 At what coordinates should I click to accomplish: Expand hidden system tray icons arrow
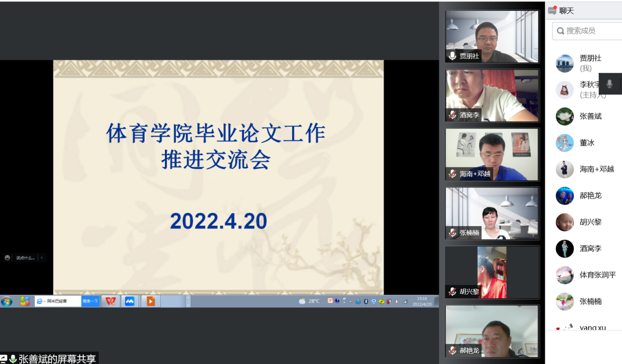pos(351,301)
